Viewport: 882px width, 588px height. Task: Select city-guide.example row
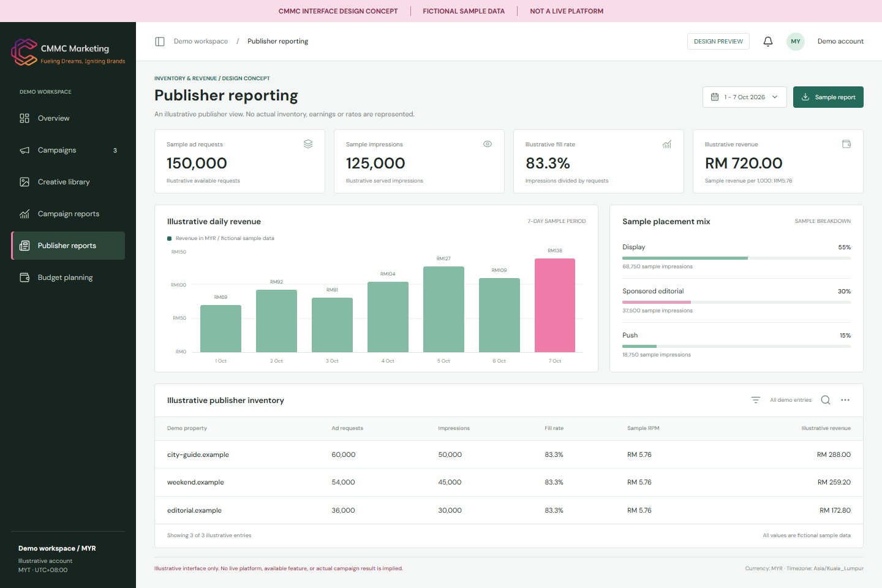pyautogui.click(x=509, y=454)
